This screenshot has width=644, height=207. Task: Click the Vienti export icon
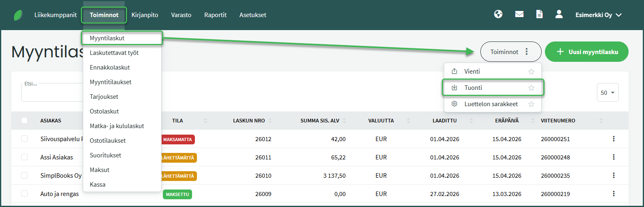point(454,71)
